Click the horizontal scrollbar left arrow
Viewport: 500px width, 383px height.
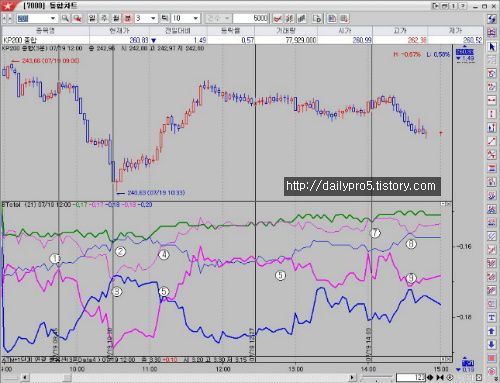[x=24, y=377]
